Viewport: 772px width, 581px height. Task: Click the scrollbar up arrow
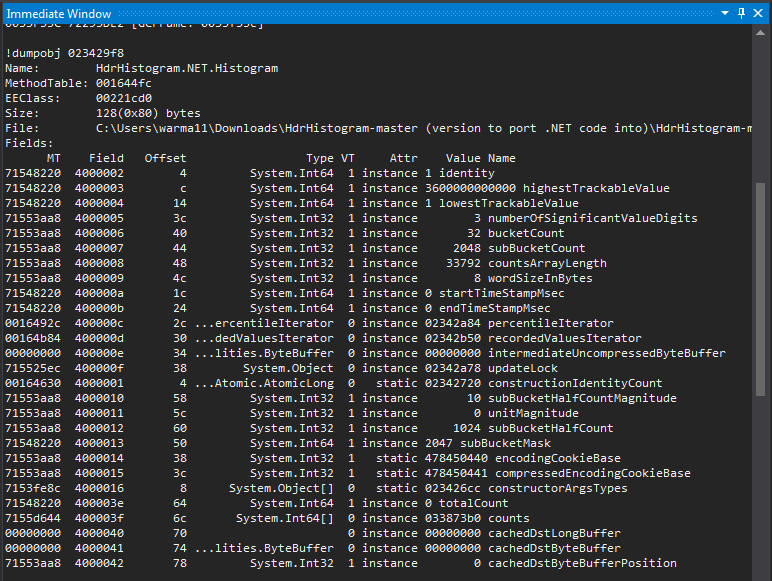[x=760, y=33]
